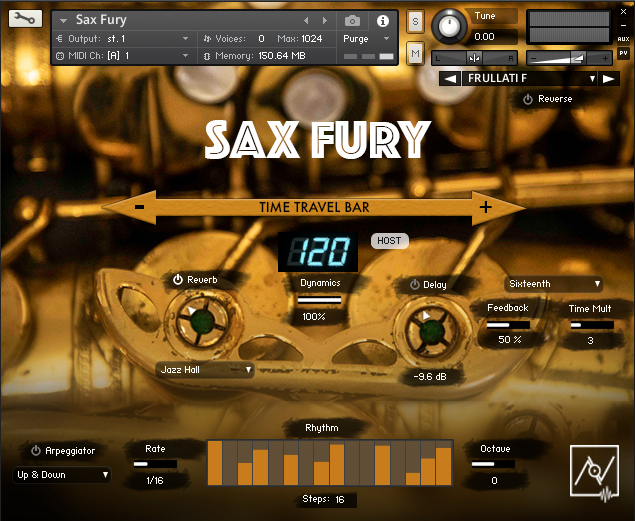
Task: Toggle HOST tempo sync
Action: click(x=390, y=241)
